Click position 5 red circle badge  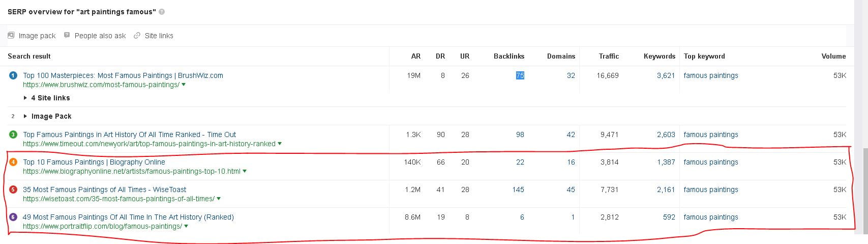point(13,189)
